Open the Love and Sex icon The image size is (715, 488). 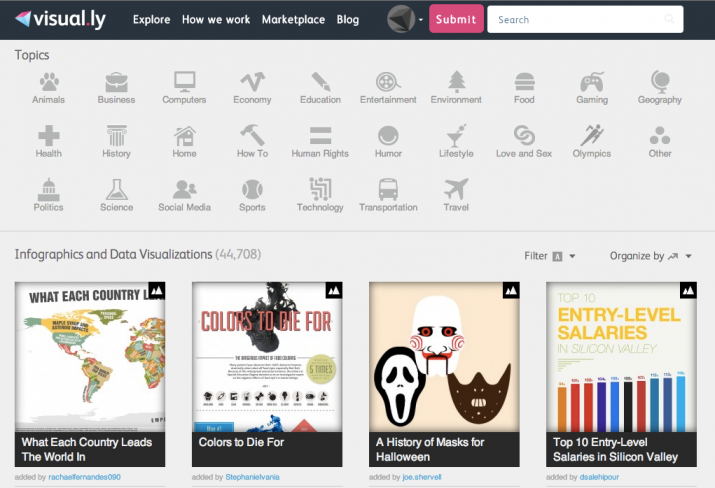[x=524, y=135]
